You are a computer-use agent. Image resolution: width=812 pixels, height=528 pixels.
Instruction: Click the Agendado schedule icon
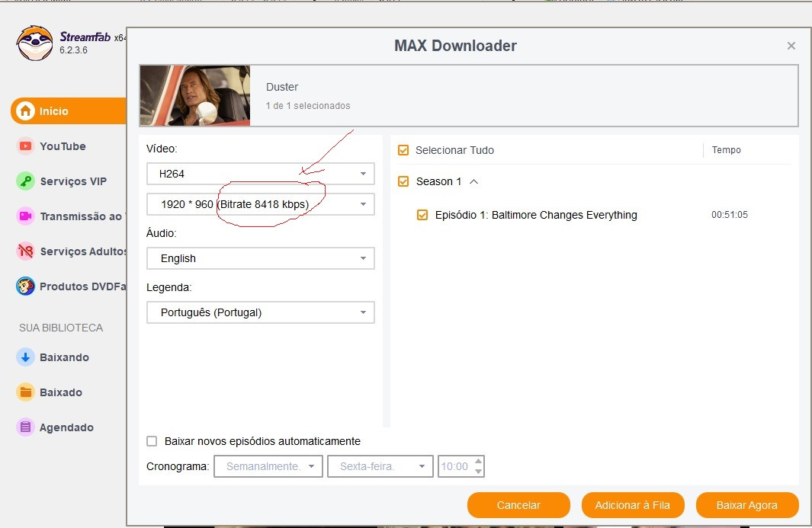pos(25,427)
